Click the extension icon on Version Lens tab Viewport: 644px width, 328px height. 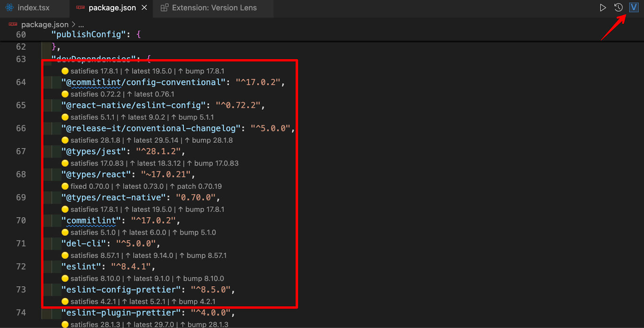(164, 8)
